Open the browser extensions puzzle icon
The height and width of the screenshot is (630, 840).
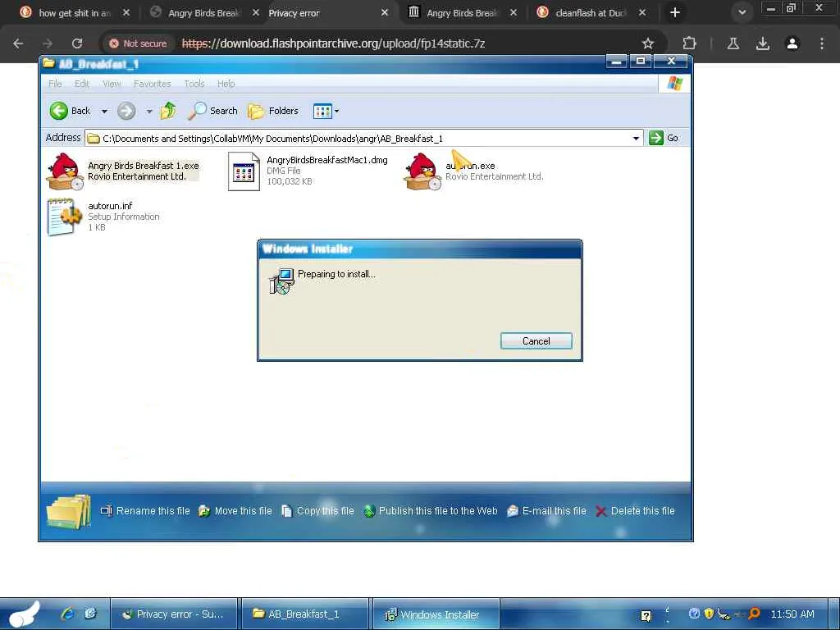coord(689,43)
